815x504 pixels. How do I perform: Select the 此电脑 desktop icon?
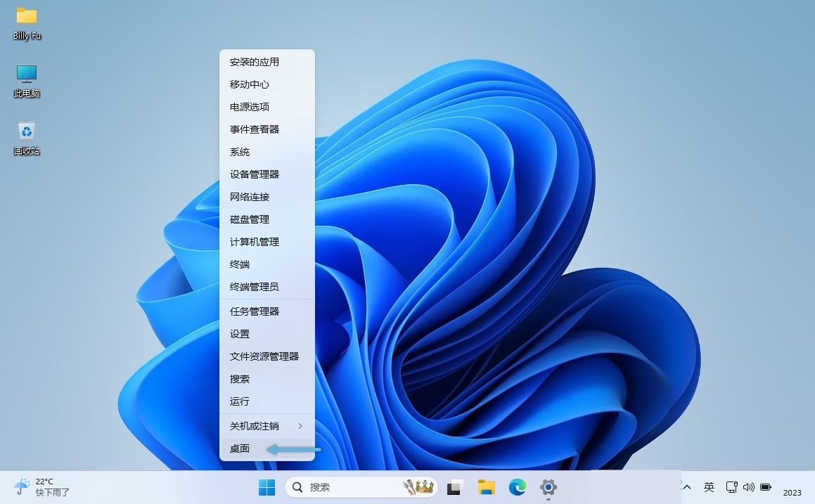coord(27,82)
